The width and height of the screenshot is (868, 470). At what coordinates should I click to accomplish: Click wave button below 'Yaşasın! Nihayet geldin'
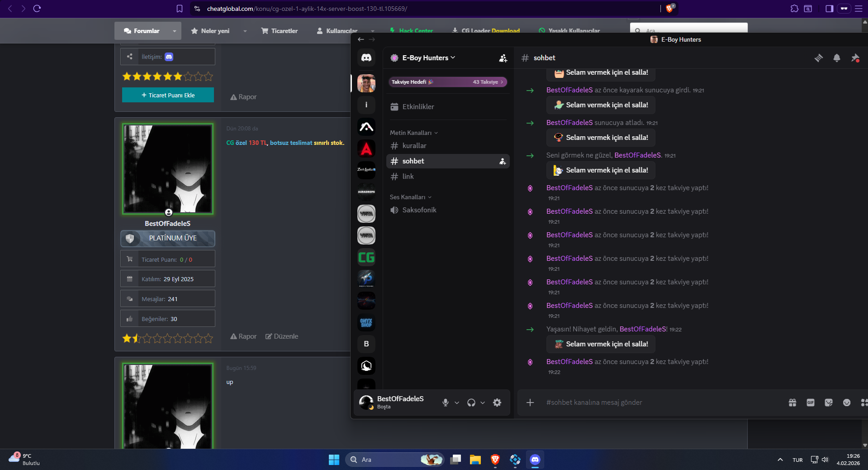coord(601,344)
